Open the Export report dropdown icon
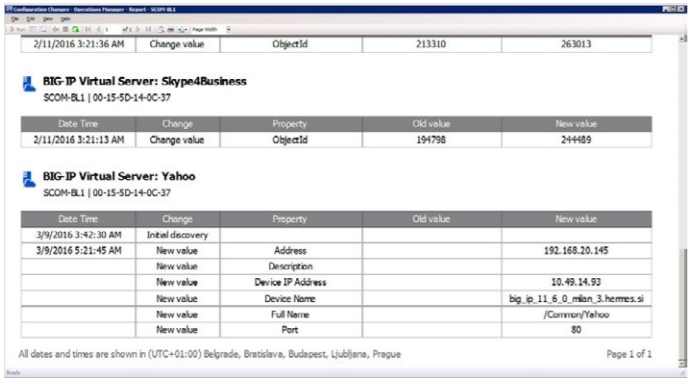 pos(182,30)
